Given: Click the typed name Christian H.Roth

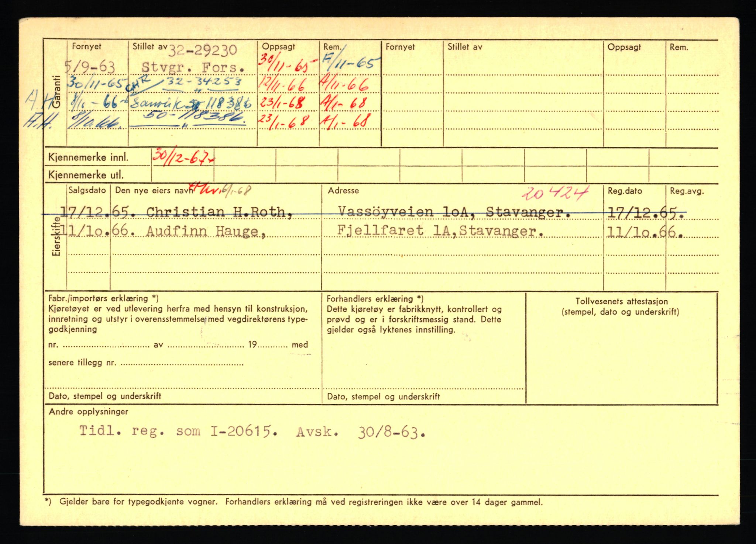Looking at the screenshot, I should pyautogui.click(x=220, y=212).
